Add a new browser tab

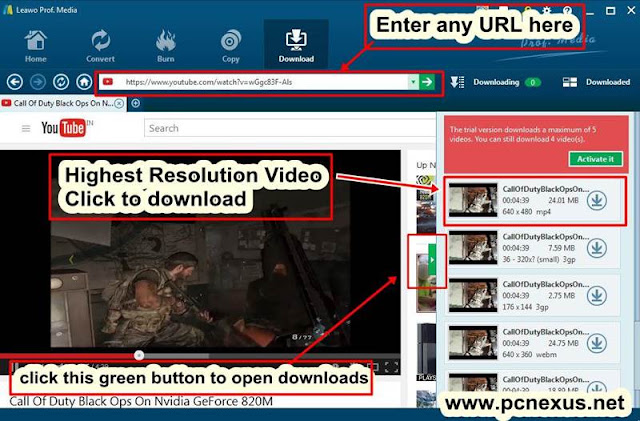point(136,103)
